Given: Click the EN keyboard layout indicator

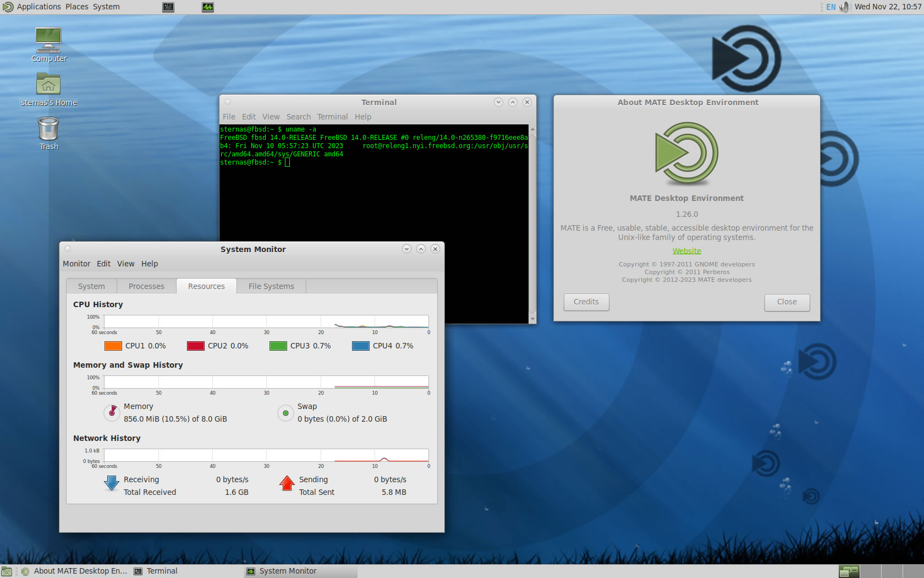Looking at the screenshot, I should pyautogui.click(x=831, y=7).
